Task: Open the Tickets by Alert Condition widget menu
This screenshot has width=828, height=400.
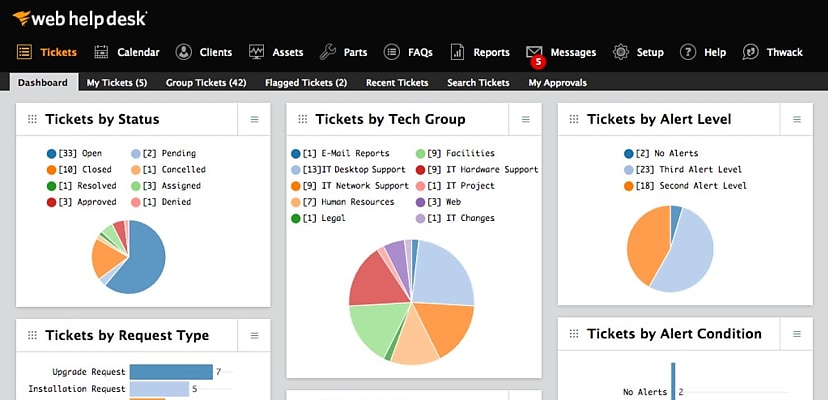Action: (x=797, y=334)
